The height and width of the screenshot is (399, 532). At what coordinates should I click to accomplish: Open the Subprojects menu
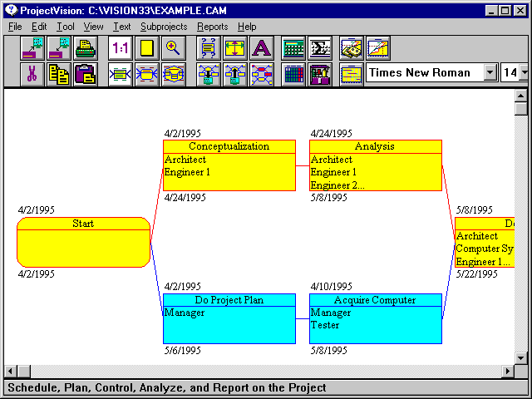click(164, 27)
